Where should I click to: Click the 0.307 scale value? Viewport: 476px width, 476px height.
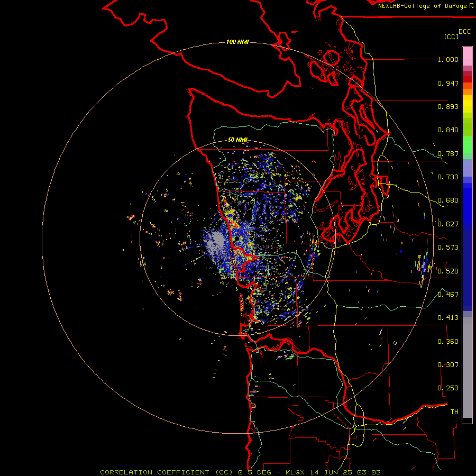[448, 365]
